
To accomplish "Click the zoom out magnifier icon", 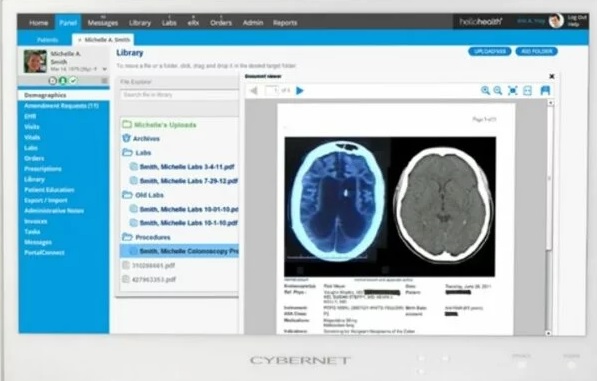I will point(498,90).
